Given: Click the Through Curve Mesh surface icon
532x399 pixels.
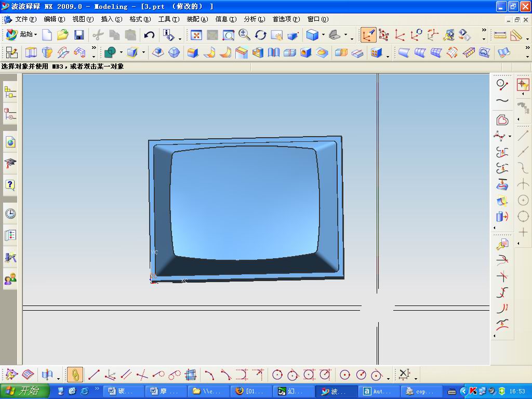Looking at the screenshot, I should coord(436,52).
